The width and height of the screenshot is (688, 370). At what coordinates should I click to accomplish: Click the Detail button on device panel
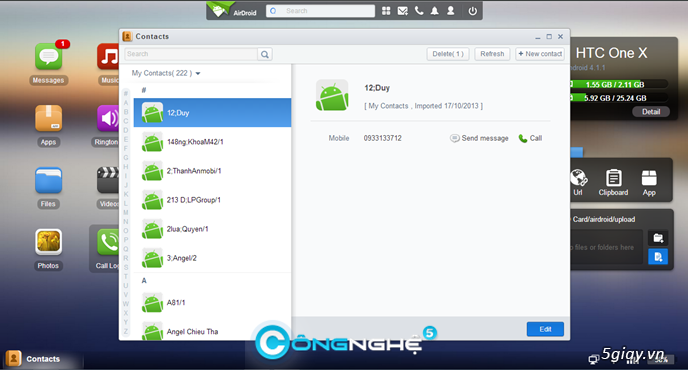coord(651,112)
